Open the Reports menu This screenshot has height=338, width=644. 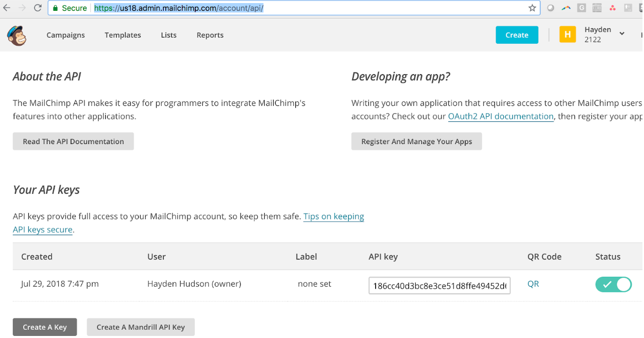click(x=210, y=35)
